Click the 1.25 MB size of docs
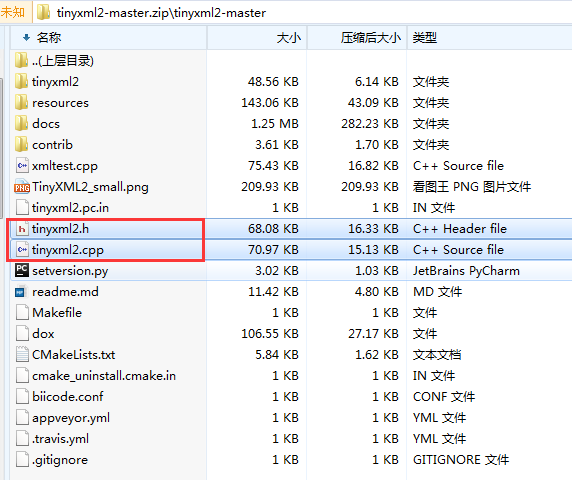 tap(275, 124)
